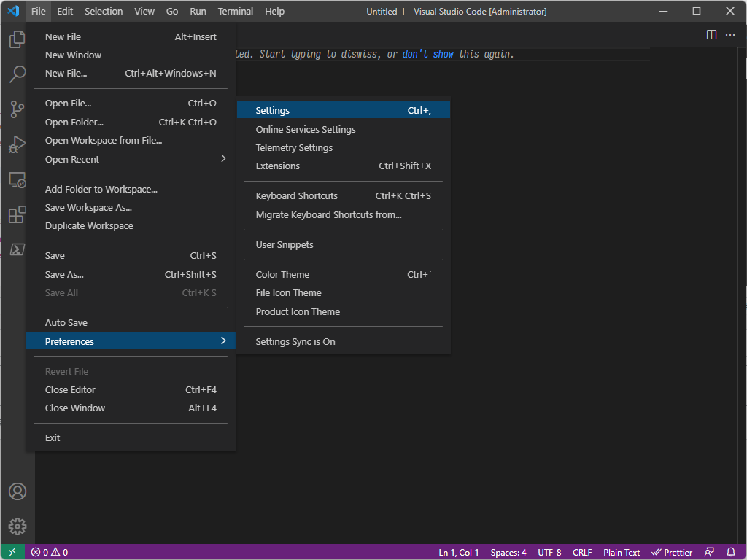Click the Prettier status item
Image resolution: width=747 pixels, height=560 pixels.
tap(672, 553)
